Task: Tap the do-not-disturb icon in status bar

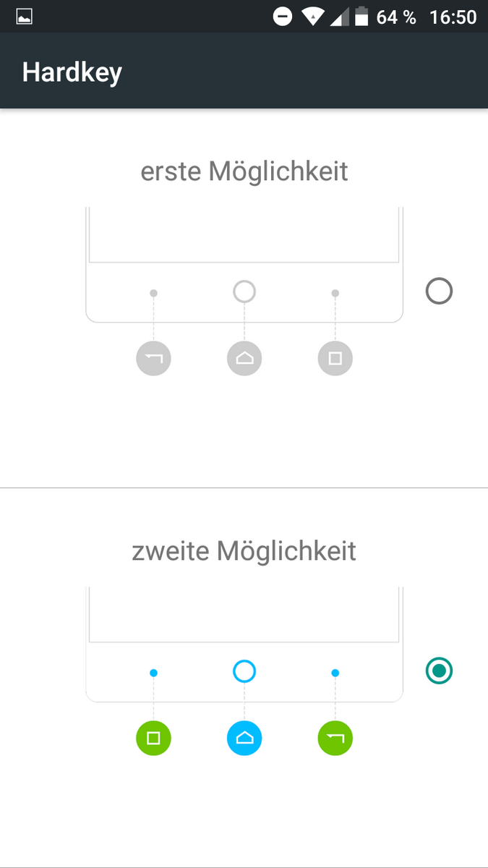Action: tap(283, 16)
